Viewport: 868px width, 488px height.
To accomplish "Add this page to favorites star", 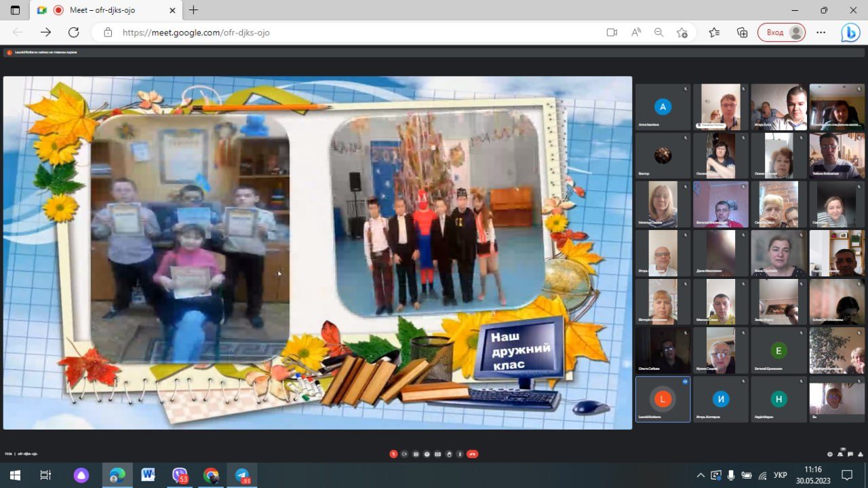I will click(682, 32).
